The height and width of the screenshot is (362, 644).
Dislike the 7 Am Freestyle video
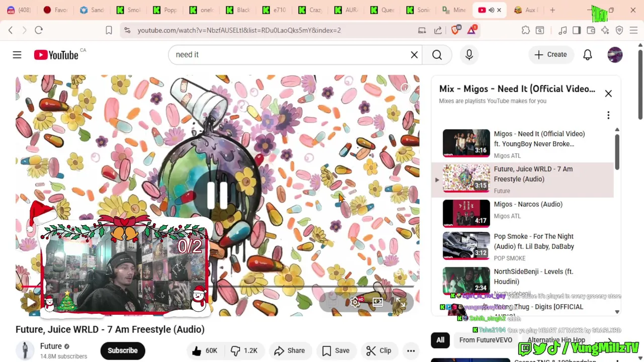pos(244,350)
